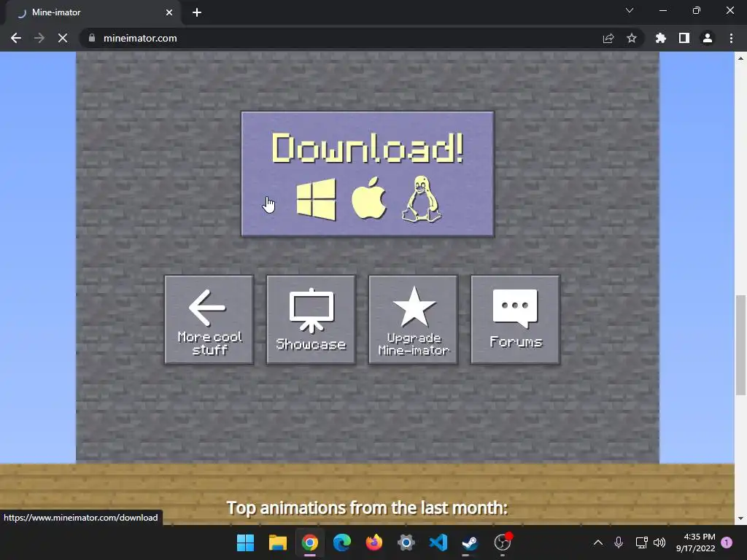Image resolution: width=747 pixels, height=560 pixels.
Task: Click the Chrome taskbar icon
Action: [x=309, y=542]
